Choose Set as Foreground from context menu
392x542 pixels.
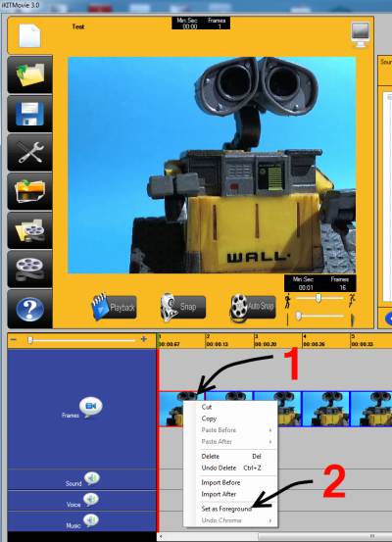point(226,509)
